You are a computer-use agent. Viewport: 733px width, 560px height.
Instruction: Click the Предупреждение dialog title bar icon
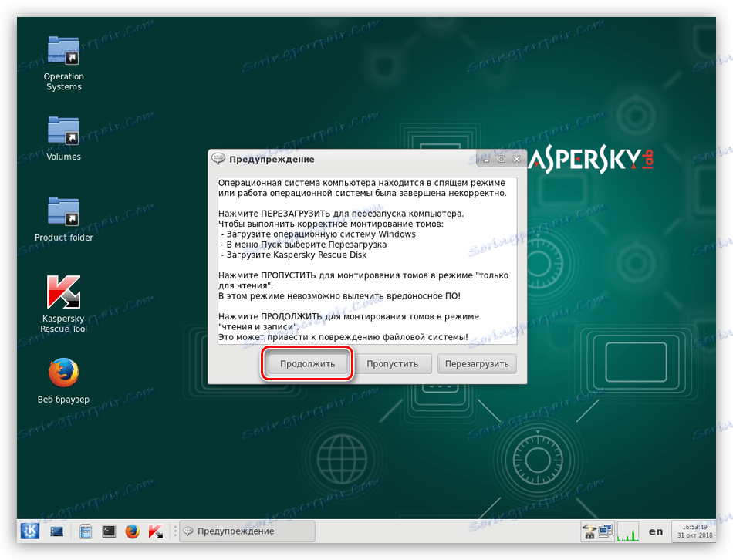pyautogui.click(x=218, y=159)
